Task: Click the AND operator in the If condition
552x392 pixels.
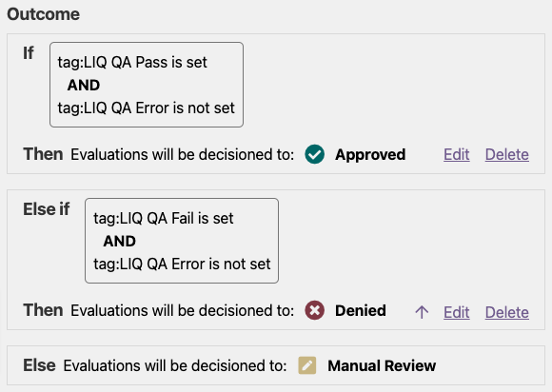Action: 84,86
